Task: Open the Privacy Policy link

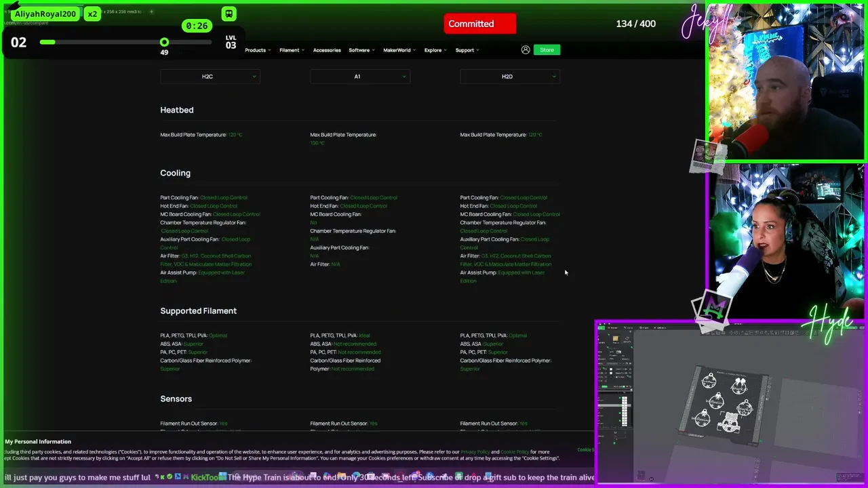Action: [475, 452]
